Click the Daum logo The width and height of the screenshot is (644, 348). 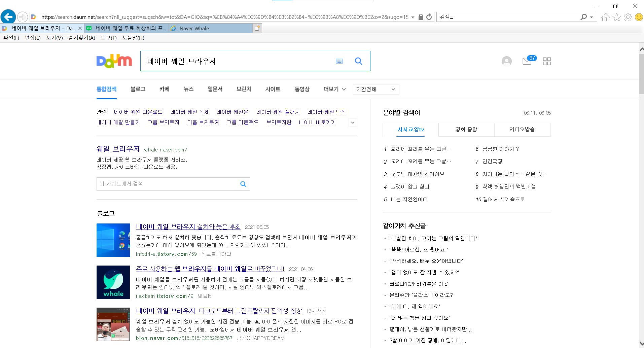(114, 61)
